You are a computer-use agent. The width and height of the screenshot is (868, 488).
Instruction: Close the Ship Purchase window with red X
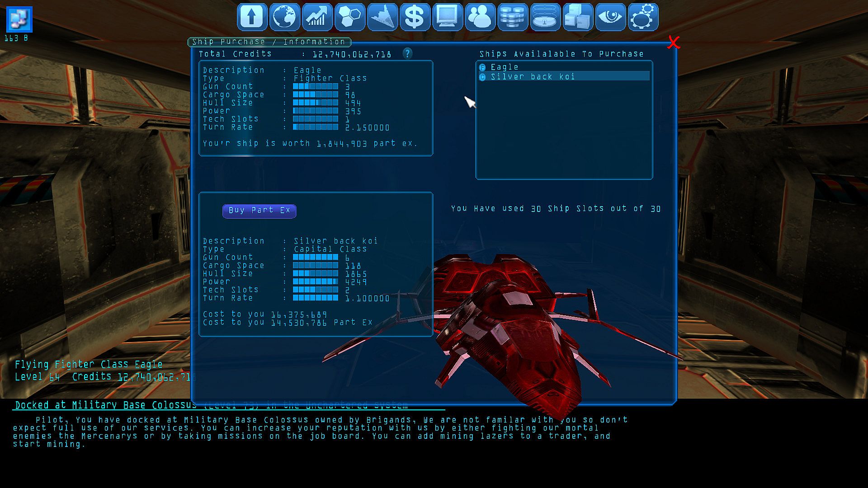[674, 43]
